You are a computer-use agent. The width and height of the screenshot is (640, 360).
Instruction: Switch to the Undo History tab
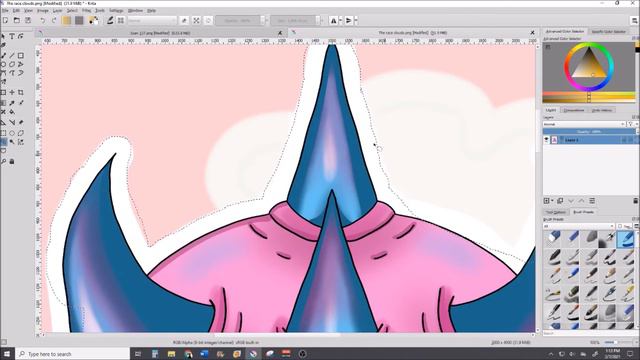point(602,110)
